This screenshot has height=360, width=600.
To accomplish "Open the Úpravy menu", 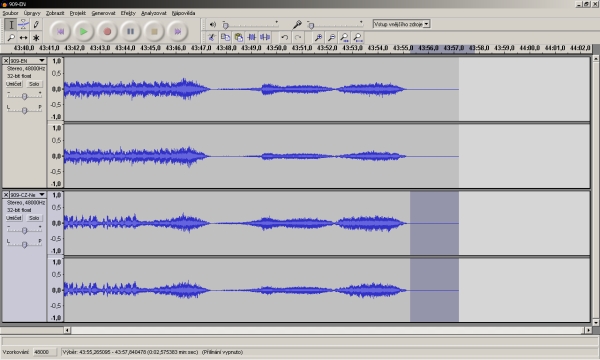I will [32, 13].
